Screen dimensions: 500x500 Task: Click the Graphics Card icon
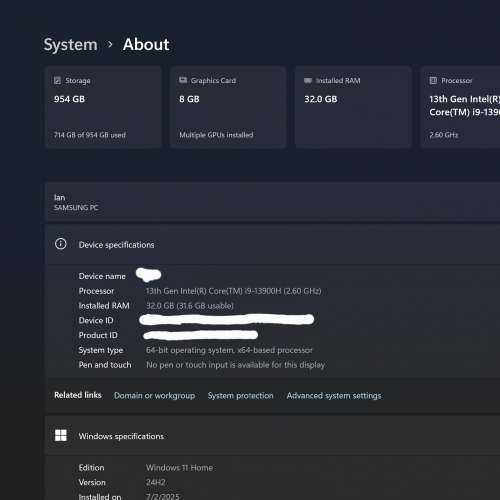tap(183, 80)
